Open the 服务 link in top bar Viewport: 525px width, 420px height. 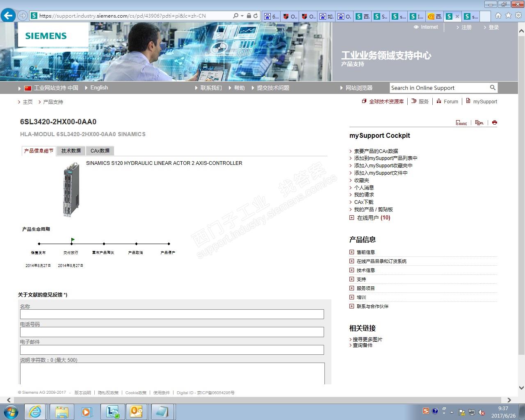coord(424,102)
